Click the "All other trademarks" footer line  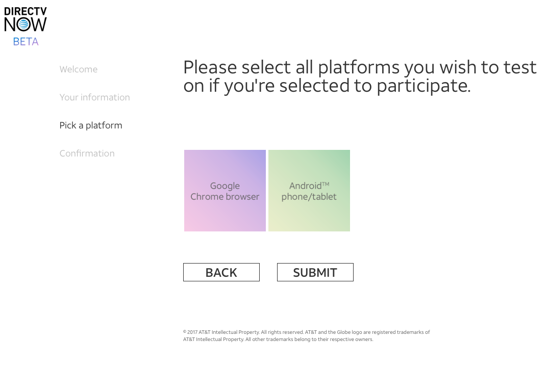[x=278, y=339]
